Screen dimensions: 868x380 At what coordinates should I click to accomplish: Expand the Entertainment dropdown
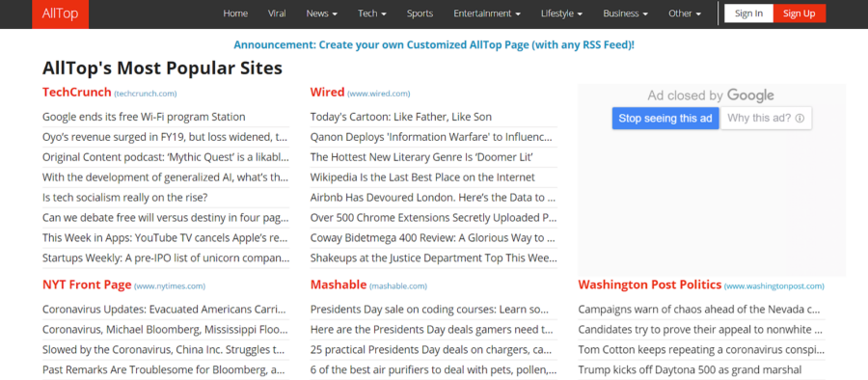[487, 14]
